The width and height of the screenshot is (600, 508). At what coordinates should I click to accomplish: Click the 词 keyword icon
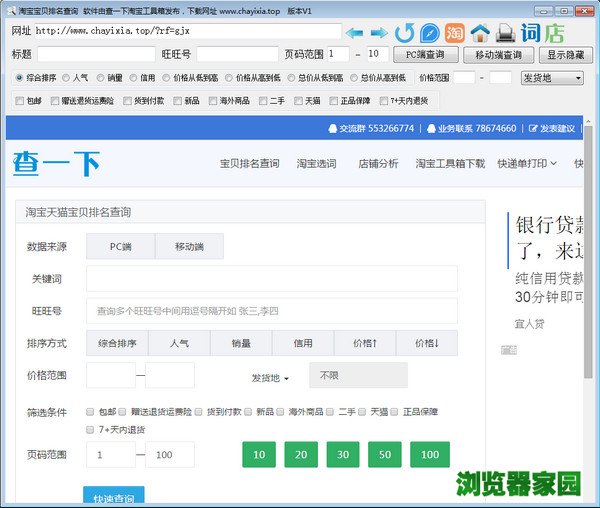pos(533,32)
